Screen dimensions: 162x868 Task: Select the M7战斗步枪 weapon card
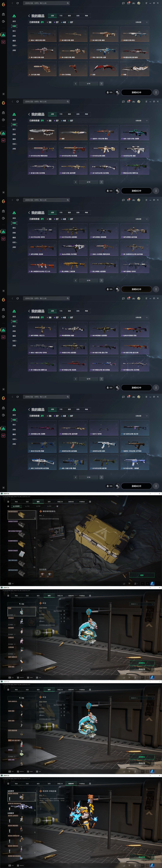[42, 167]
